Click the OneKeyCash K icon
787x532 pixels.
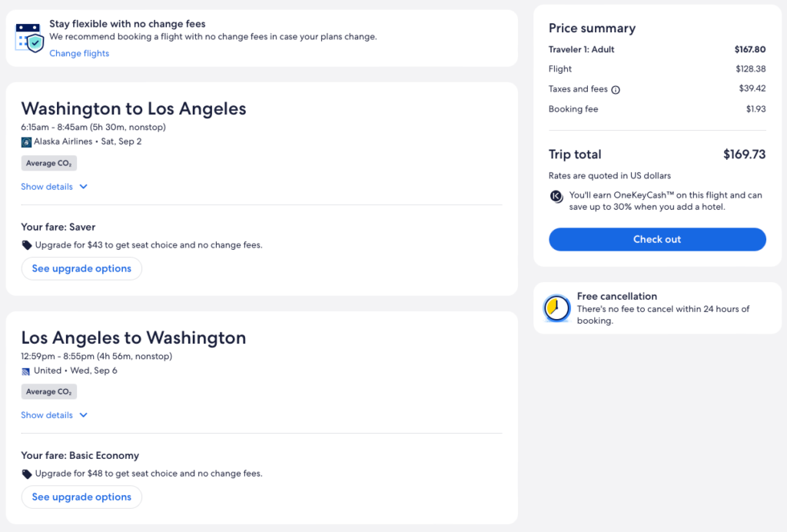pyautogui.click(x=557, y=196)
